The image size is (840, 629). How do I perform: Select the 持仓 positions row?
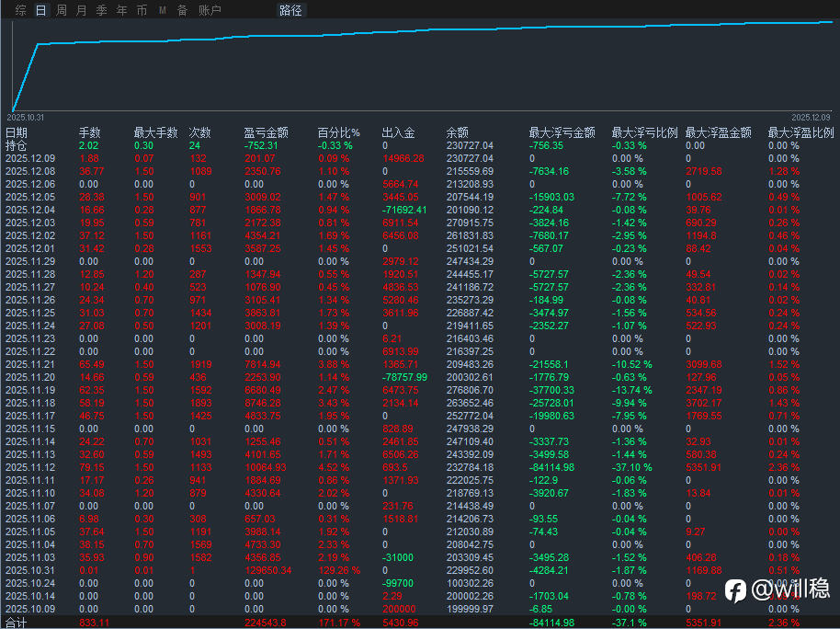pyautogui.click(x=17, y=145)
